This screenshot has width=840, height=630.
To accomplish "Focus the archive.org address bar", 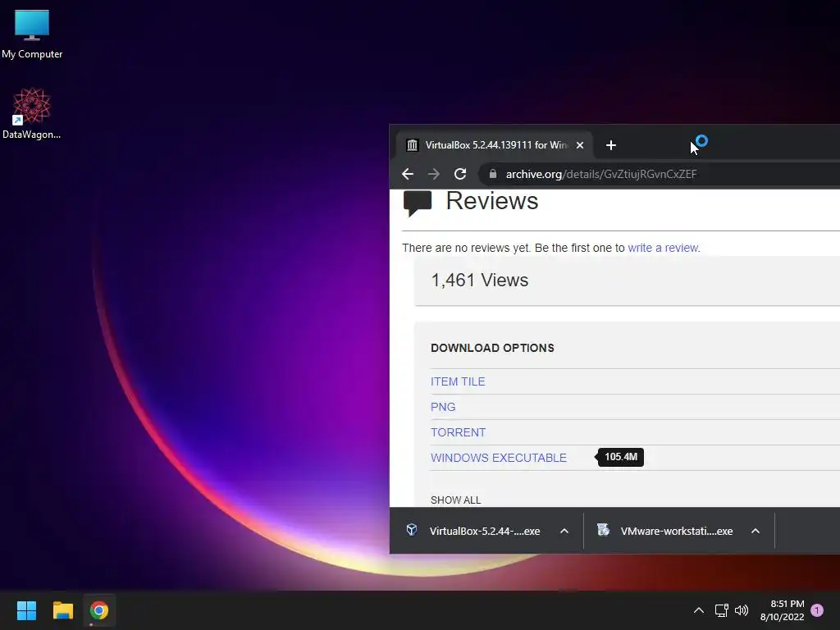I will click(659, 174).
